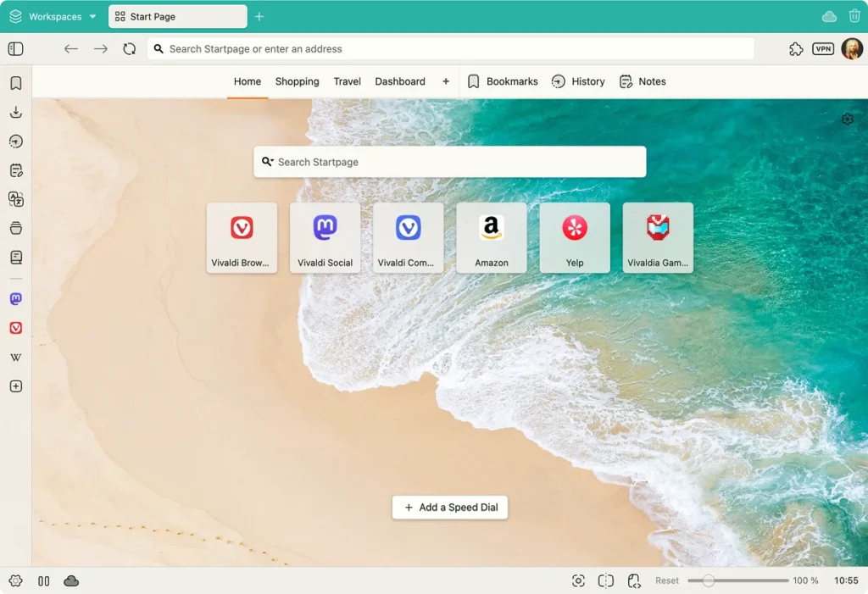Open the Translate panel
The width and height of the screenshot is (868, 594).
click(x=15, y=199)
